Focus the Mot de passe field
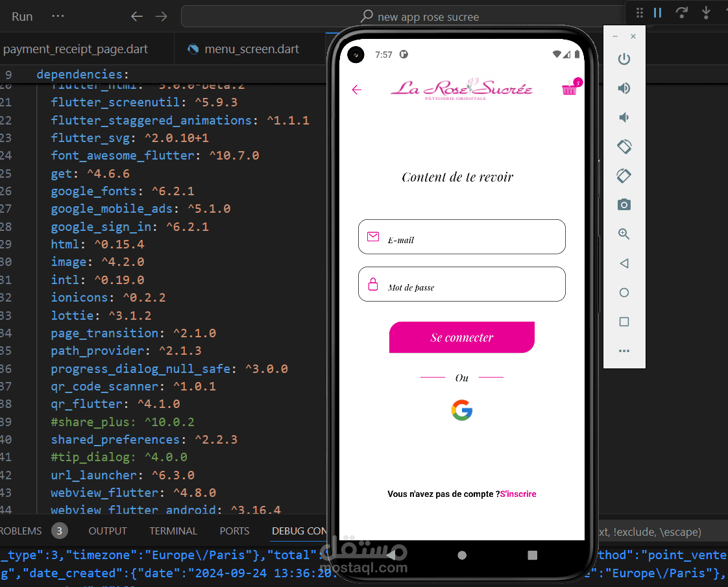The image size is (728, 587). [x=462, y=284]
